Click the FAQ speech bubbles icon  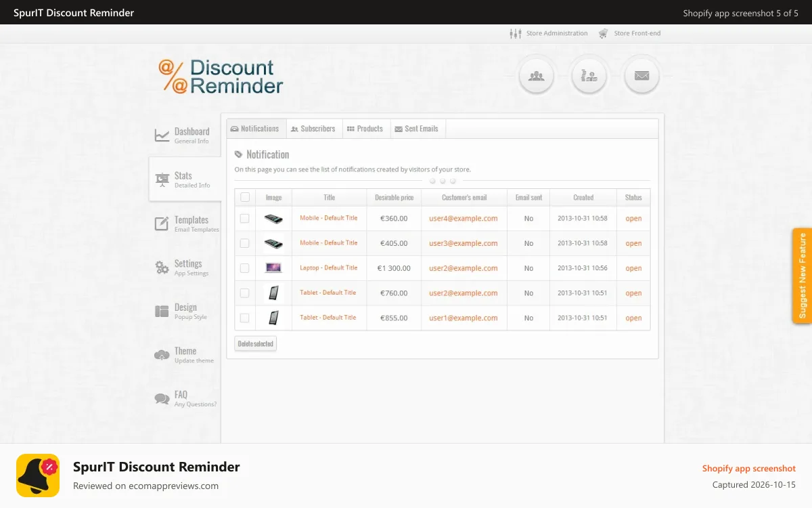click(162, 399)
